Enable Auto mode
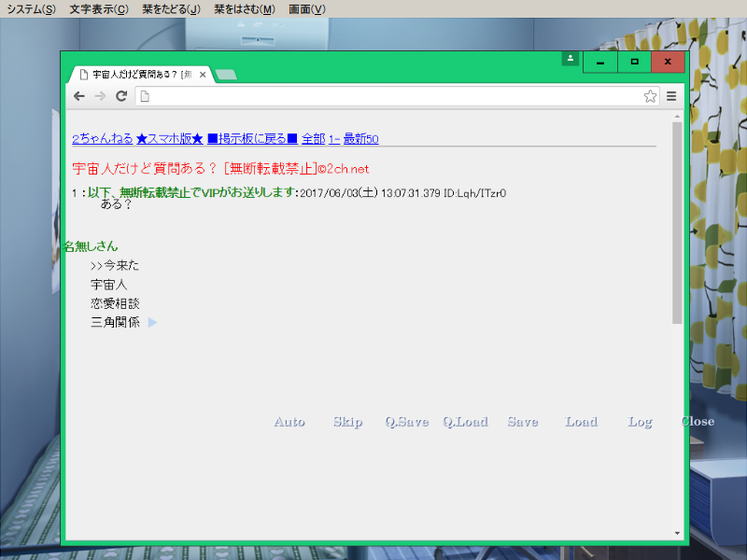The image size is (747, 560). click(x=289, y=422)
